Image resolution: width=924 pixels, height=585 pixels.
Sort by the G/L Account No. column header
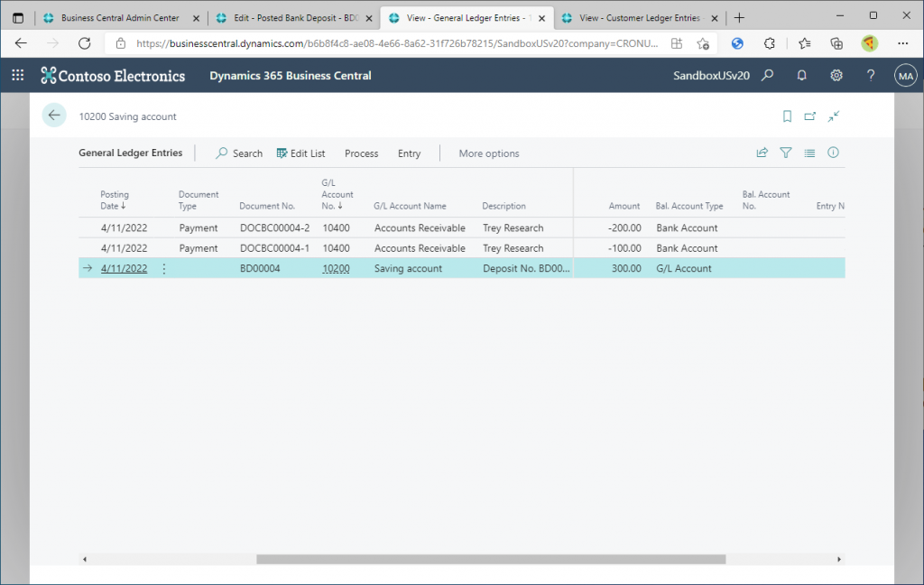pyautogui.click(x=337, y=194)
